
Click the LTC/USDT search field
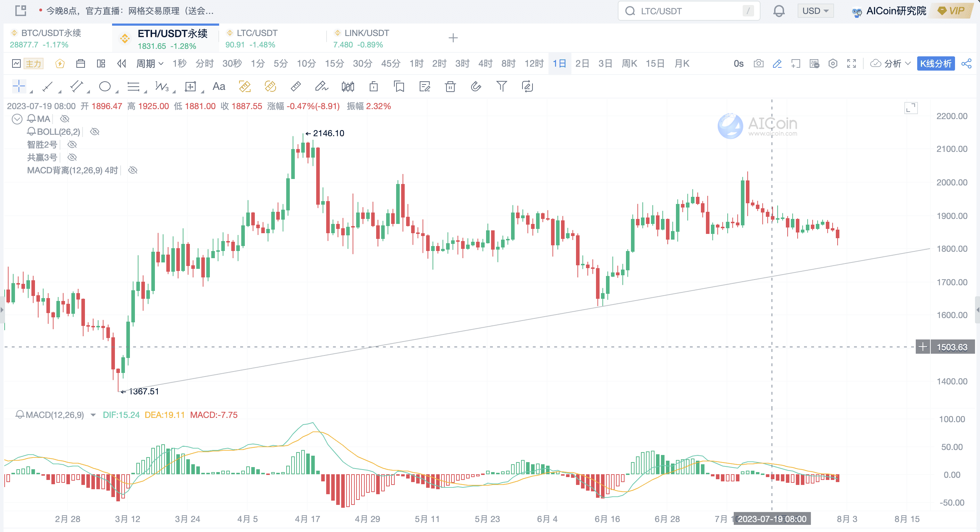coord(688,11)
